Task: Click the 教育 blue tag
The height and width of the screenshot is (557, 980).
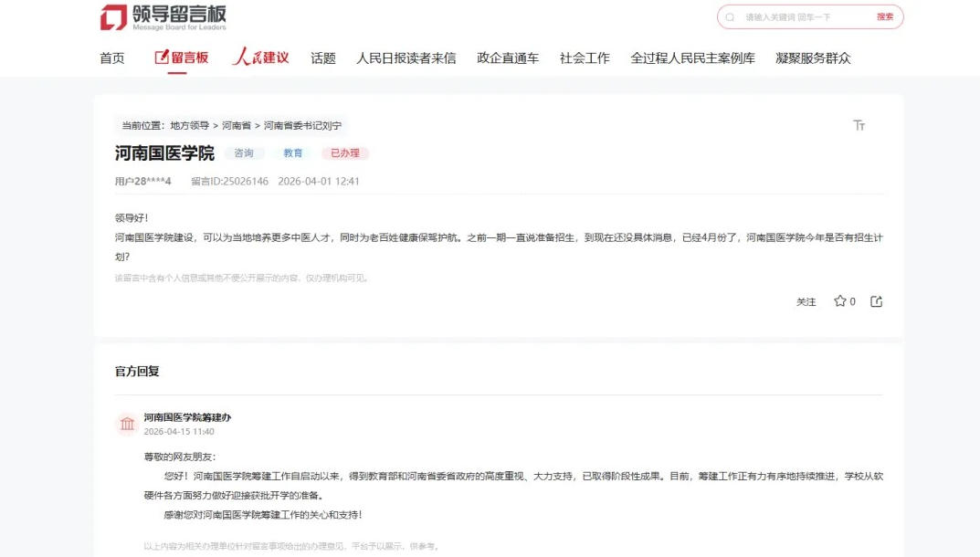Action: point(294,152)
